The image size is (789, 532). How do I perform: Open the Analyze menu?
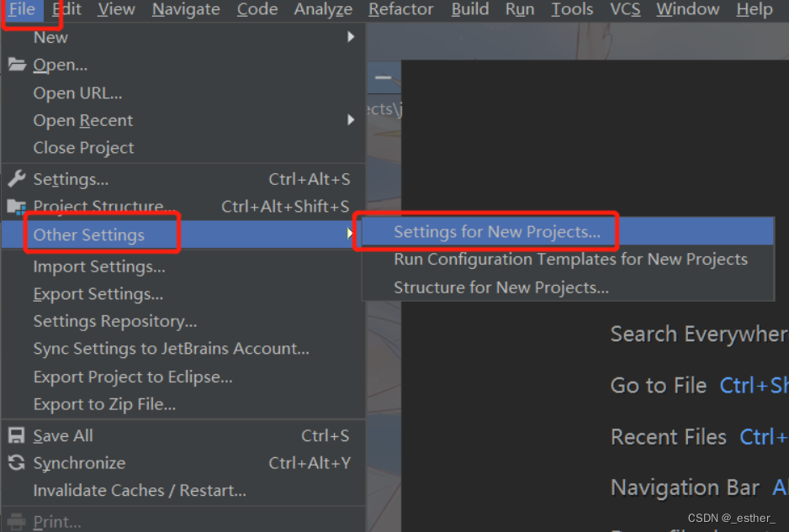[x=323, y=9]
